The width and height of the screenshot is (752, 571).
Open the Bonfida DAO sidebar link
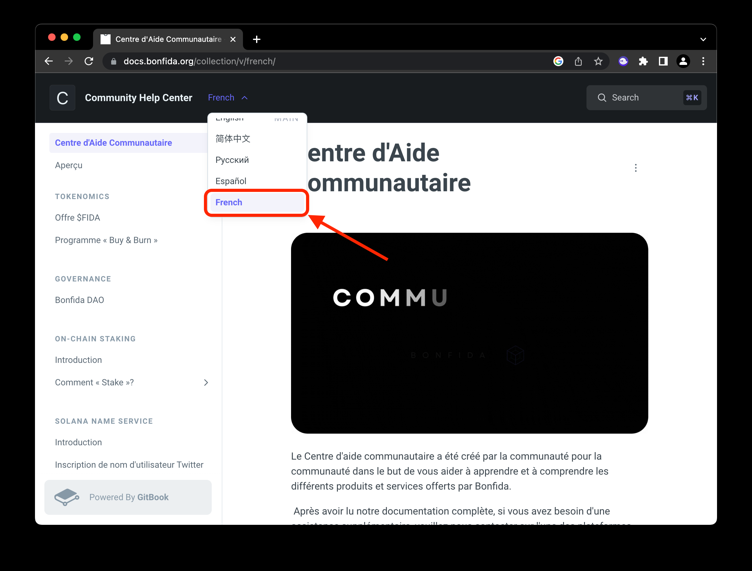tap(80, 300)
